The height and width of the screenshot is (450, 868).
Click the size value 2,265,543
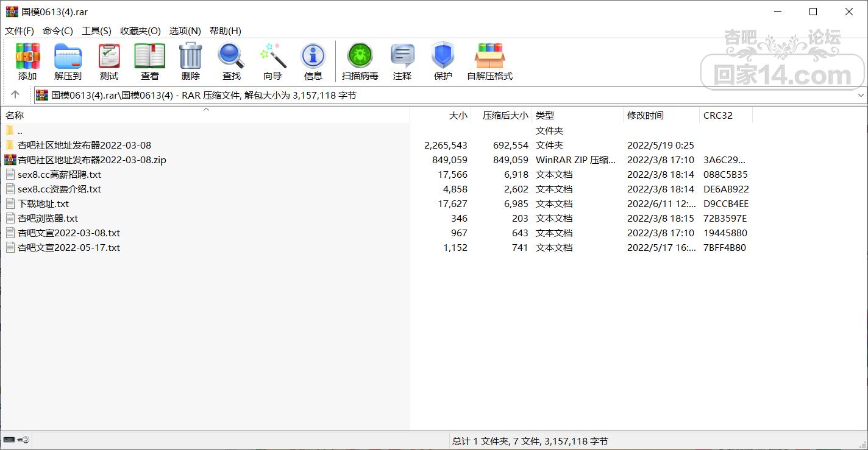446,145
